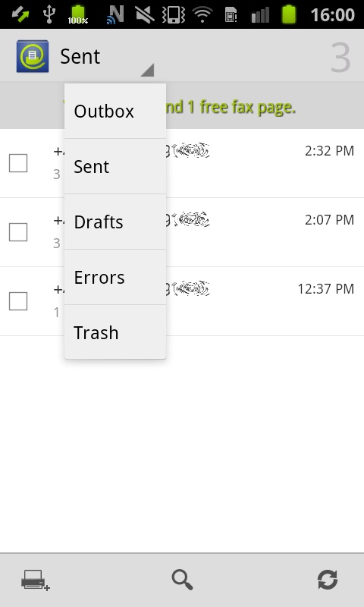
Task: Check the box for the 2:07 PM fax
Action: click(18, 232)
